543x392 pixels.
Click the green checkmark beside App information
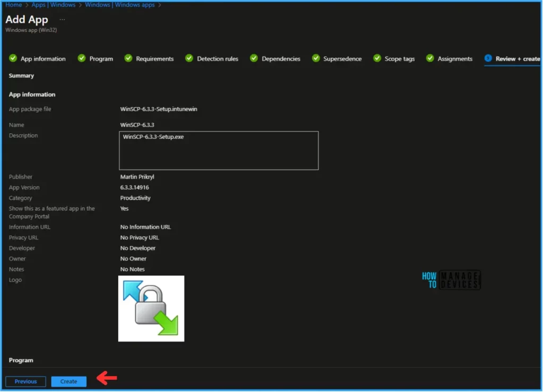(13, 58)
